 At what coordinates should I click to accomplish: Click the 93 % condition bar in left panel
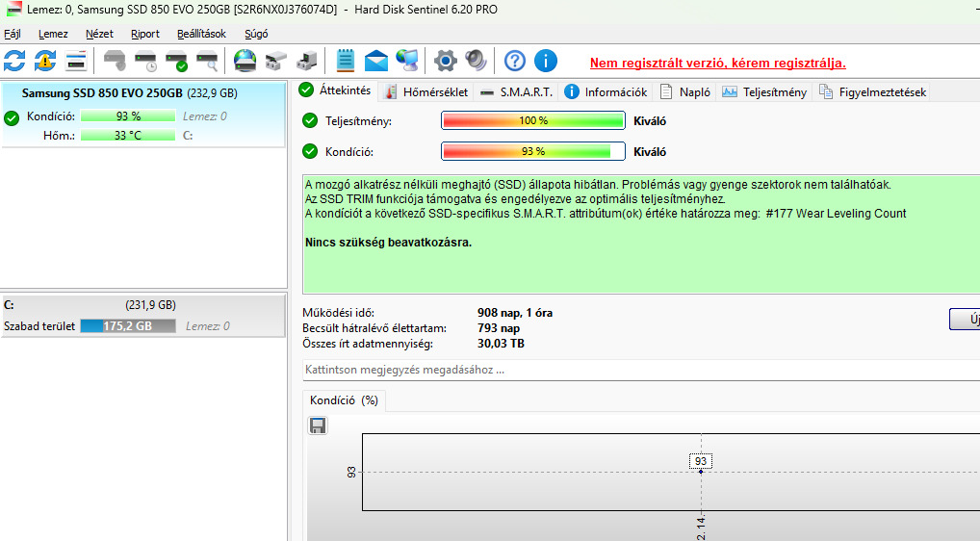tap(128, 116)
